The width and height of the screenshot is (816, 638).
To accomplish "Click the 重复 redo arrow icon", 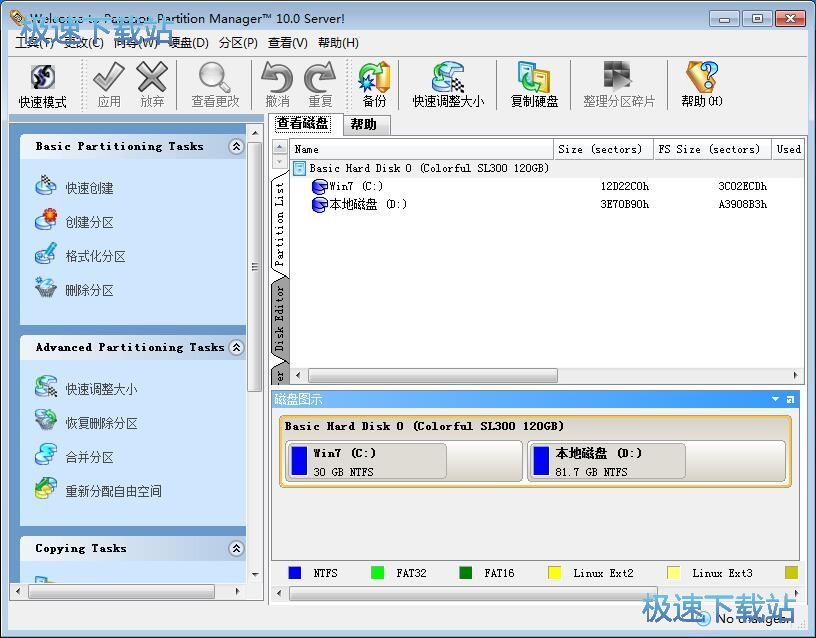I will (x=320, y=77).
